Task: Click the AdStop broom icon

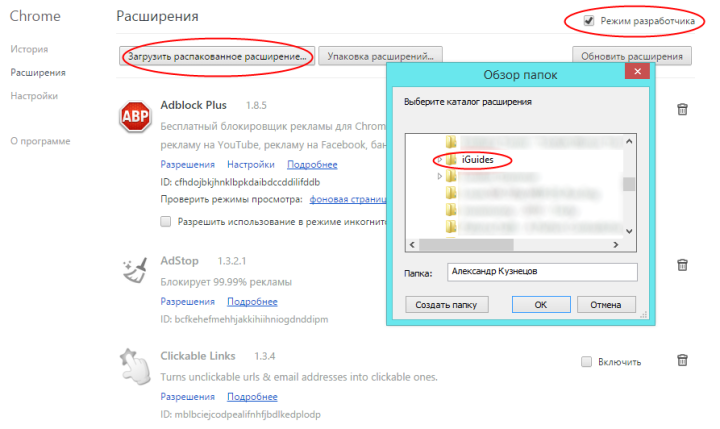Action: [x=135, y=270]
